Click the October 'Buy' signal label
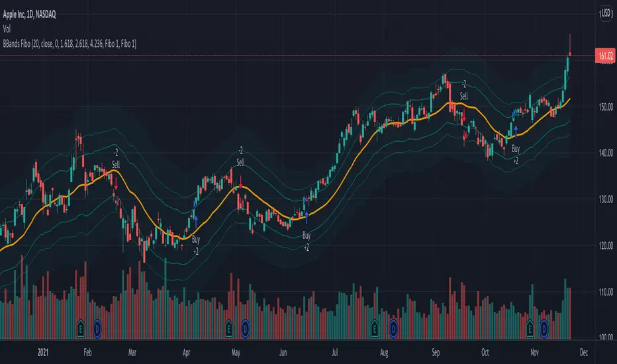Image resolution: width=617 pixels, height=364 pixels. [x=516, y=150]
